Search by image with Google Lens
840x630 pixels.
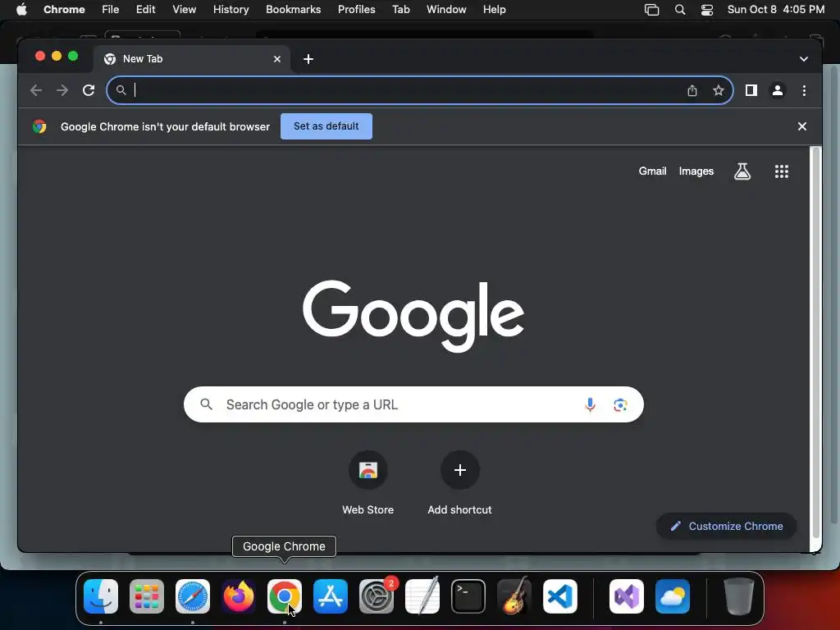(x=620, y=404)
